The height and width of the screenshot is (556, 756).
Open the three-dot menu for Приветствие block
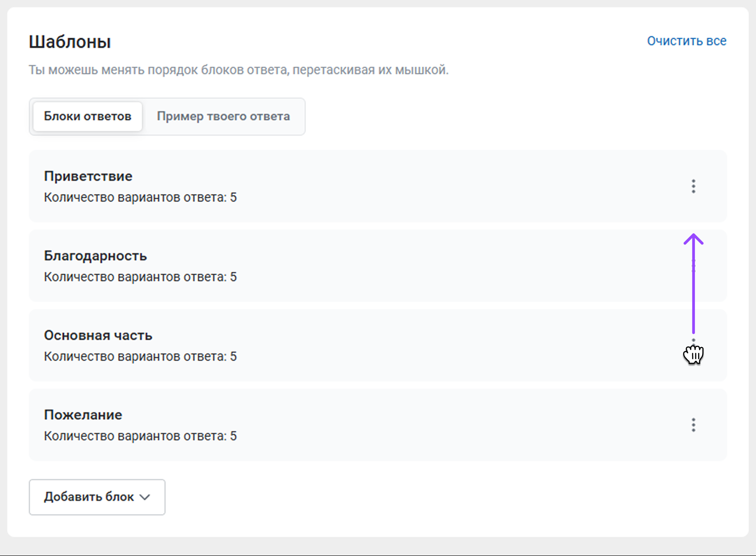693,186
